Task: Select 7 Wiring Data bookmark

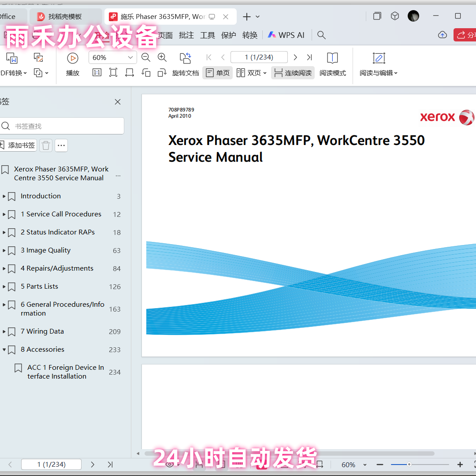Action: [42, 331]
